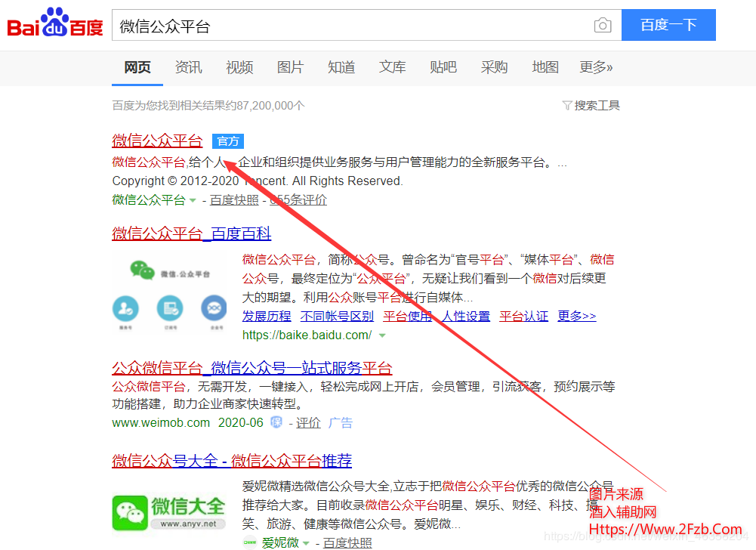Viewport: 756px width, 550px height.
Task: Click the Copyright © 2012-2020 Tencent text
Action: tap(258, 181)
